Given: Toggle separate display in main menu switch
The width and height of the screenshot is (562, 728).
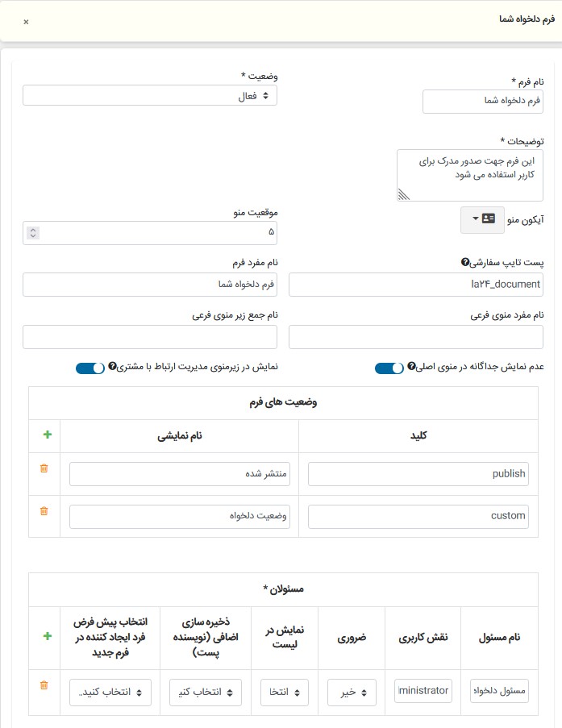Looking at the screenshot, I should tap(389, 368).
